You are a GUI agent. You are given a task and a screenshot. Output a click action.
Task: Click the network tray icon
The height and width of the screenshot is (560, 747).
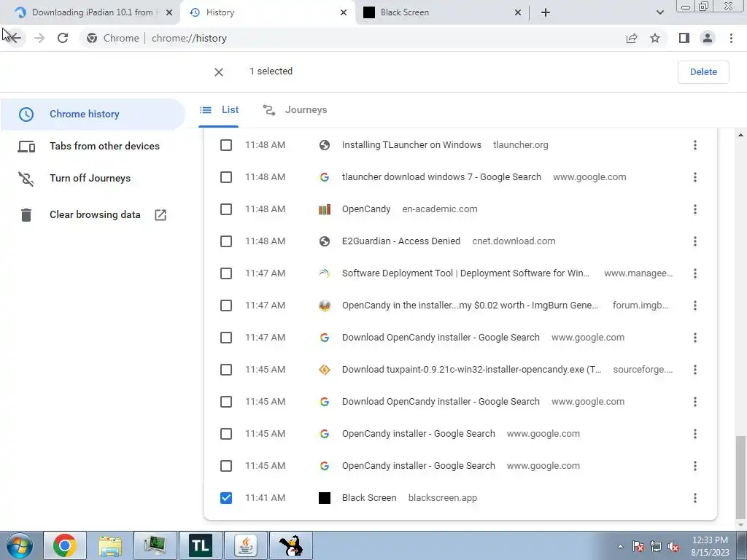tap(656, 547)
